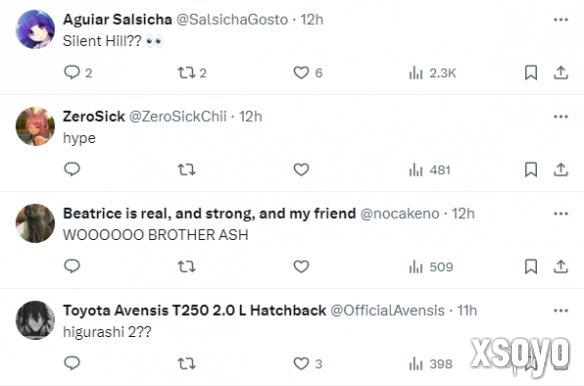The image size is (584, 386).
Task: Open more options on OfficialAvensis tweet
Action: click(561, 310)
